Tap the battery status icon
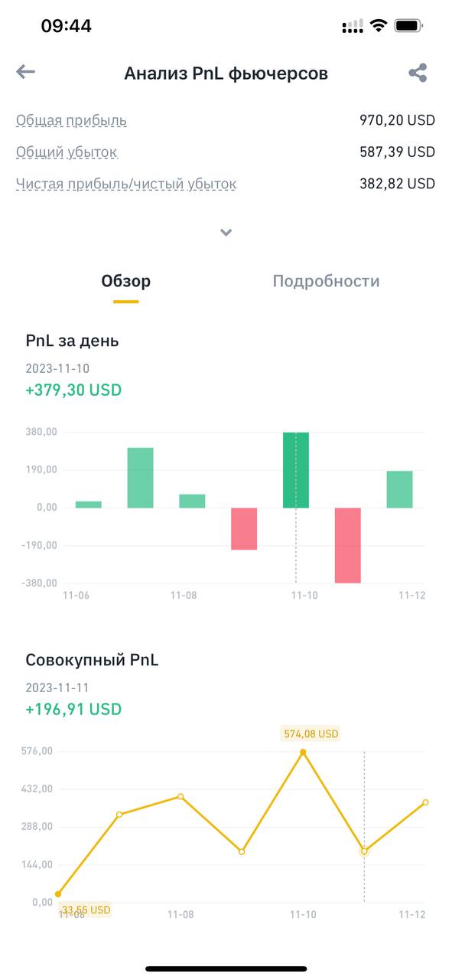This screenshot has width=452, height=980. pos(408,26)
